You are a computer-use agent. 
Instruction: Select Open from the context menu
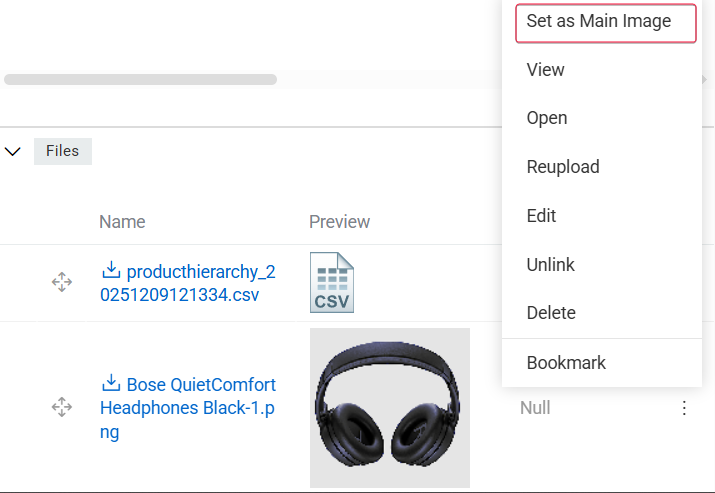point(547,118)
